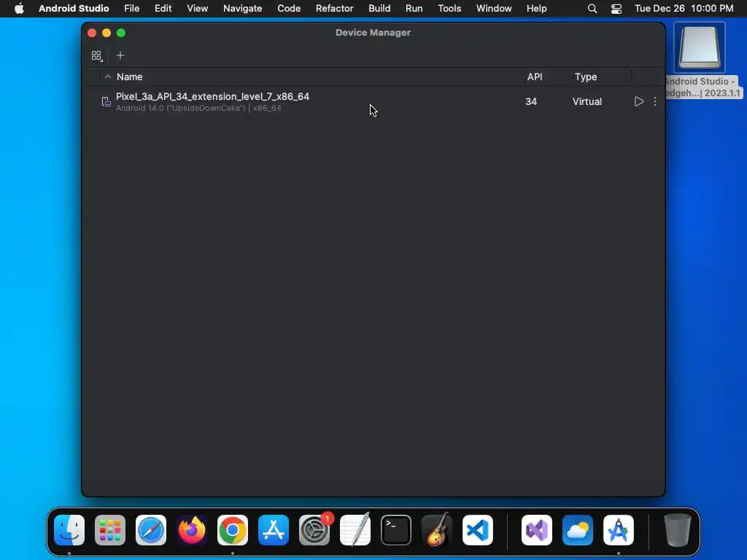Image resolution: width=747 pixels, height=560 pixels.
Task: Open the Refactor menu
Action: (334, 9)
